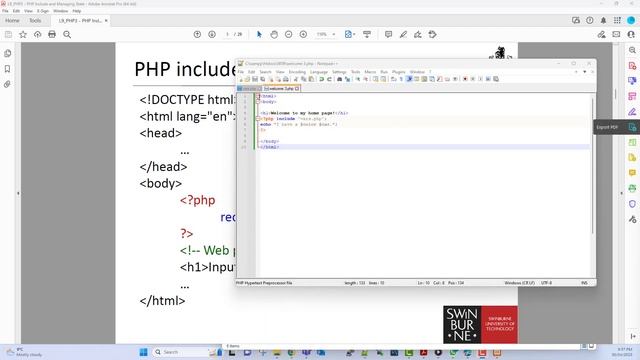Open Notepad++ Language menu
Screen dimensions: 640x360
[x=319, y=72]
